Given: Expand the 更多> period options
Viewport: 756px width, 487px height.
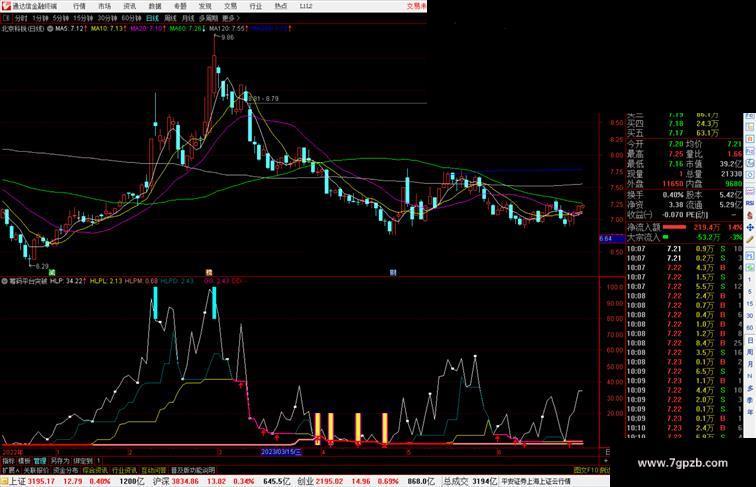Looking at the screenshot, I should point(231,18).
